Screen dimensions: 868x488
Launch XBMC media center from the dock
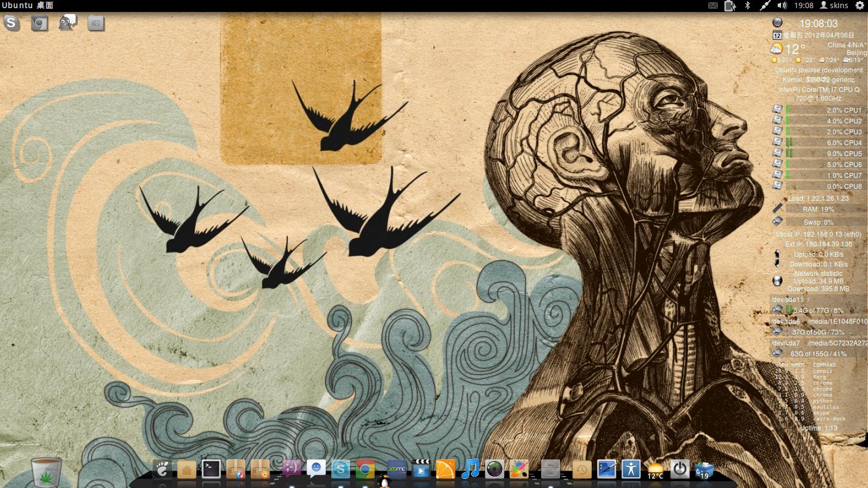click(x=396, y=469)
